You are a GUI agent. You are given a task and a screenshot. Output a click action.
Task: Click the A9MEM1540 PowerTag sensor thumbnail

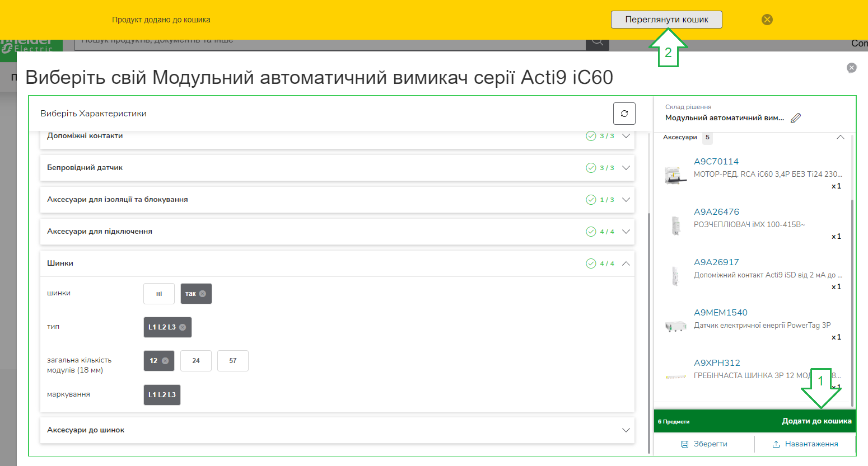coord(675,326)
